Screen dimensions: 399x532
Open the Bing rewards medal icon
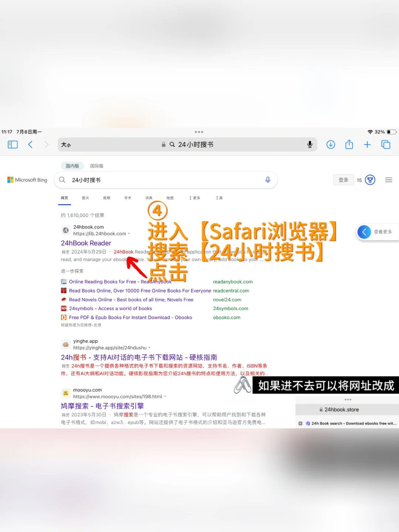pyautogui.click(x=370, y=180)
